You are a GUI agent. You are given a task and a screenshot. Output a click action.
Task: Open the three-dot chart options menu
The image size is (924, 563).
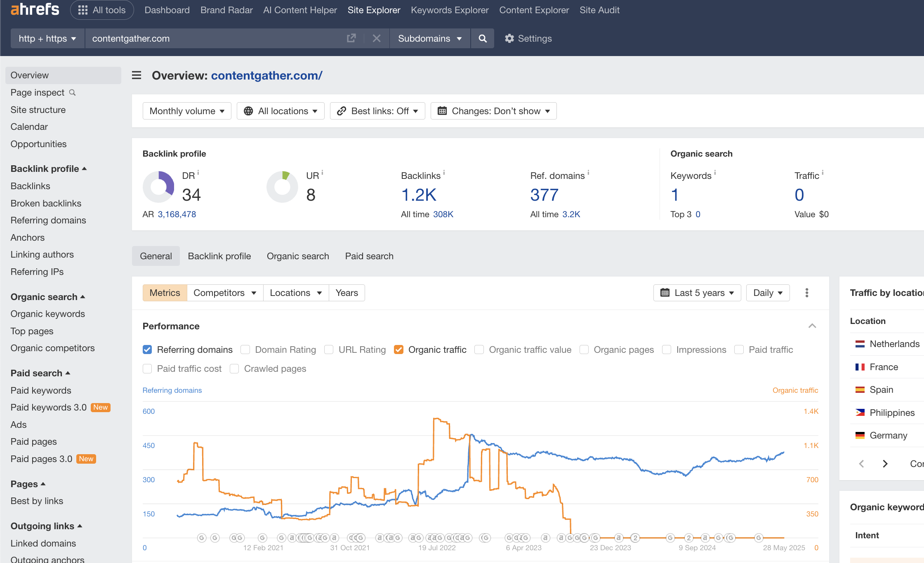point(807,293)
